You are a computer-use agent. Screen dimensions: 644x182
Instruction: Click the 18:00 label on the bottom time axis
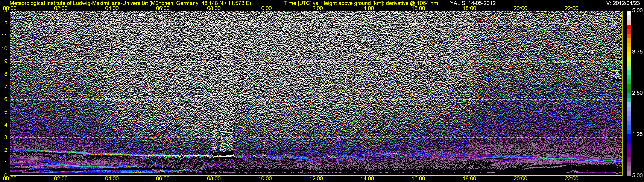click(x=469, y=179)
